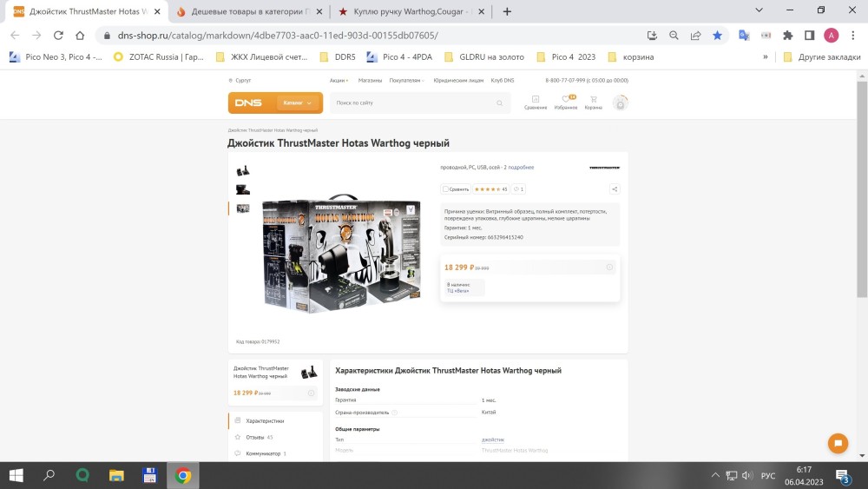The width and height of the screenshot is (868, 489).
Task: Click the share page icon in address bar
Action: click(x=696, y=36)
